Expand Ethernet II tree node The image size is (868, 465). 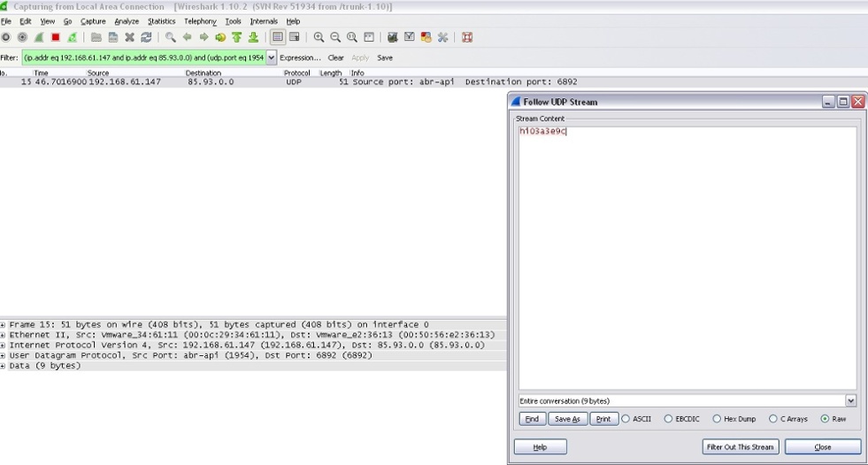click(x=4, y=335)
